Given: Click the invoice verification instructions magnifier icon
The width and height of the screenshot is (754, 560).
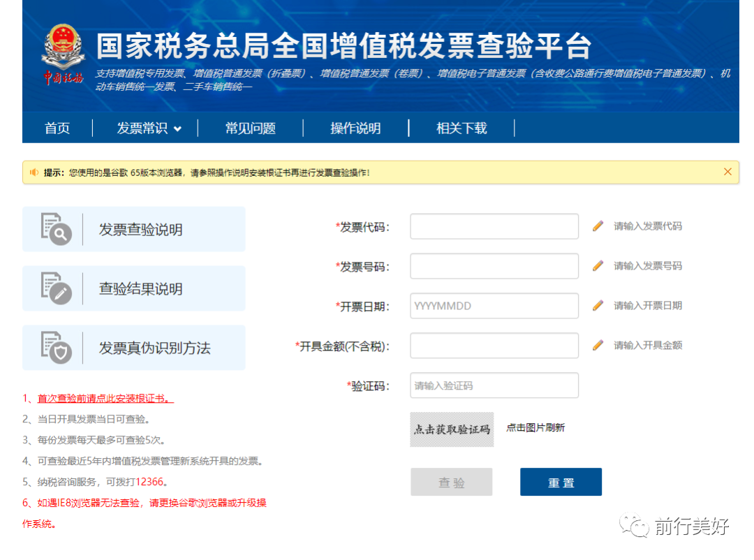Looking at the screenshot, I should point(56,229).
